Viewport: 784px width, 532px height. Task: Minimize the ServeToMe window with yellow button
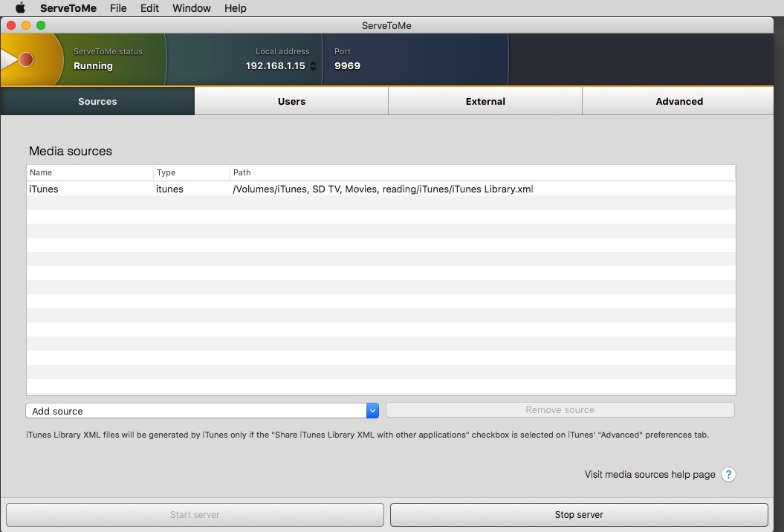pyautogui.click(x=26, y=25)
